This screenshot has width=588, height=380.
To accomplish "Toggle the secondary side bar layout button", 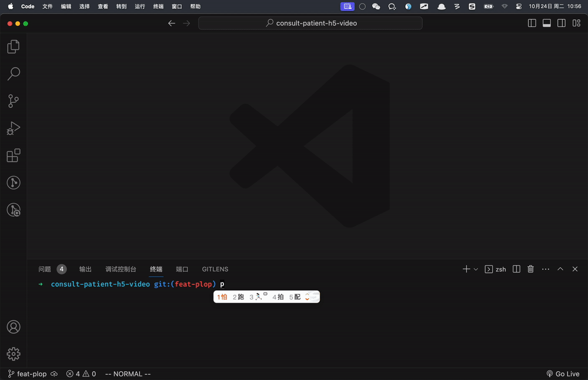I will (561, 23).
